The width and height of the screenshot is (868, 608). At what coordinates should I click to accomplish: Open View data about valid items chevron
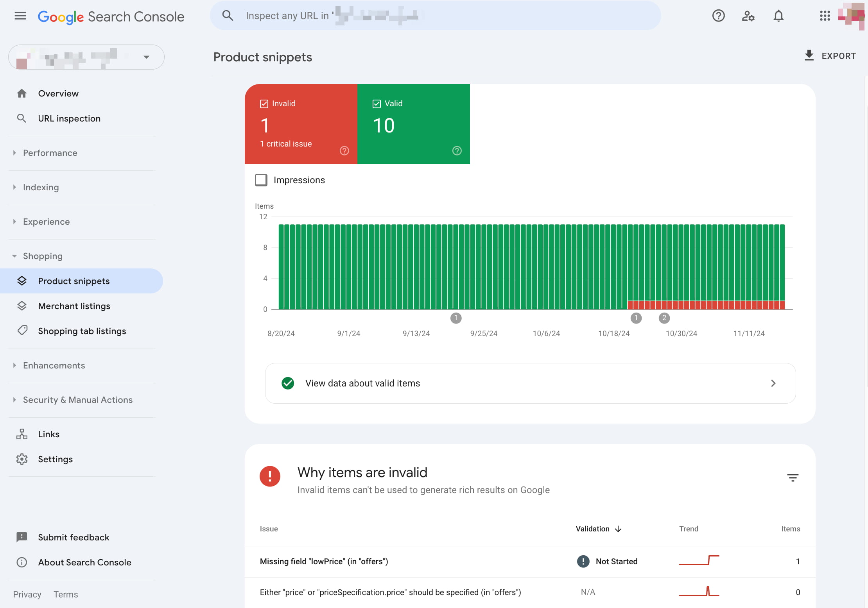(773, 383)
